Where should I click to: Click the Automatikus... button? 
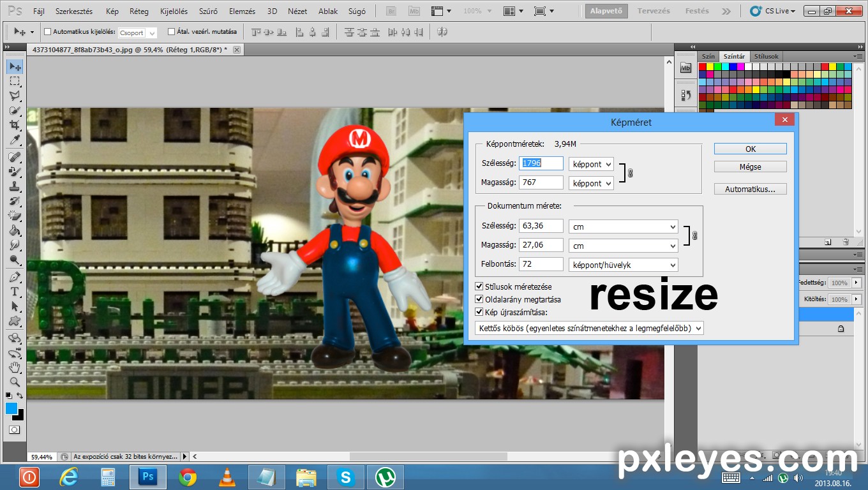click(751, 189)
